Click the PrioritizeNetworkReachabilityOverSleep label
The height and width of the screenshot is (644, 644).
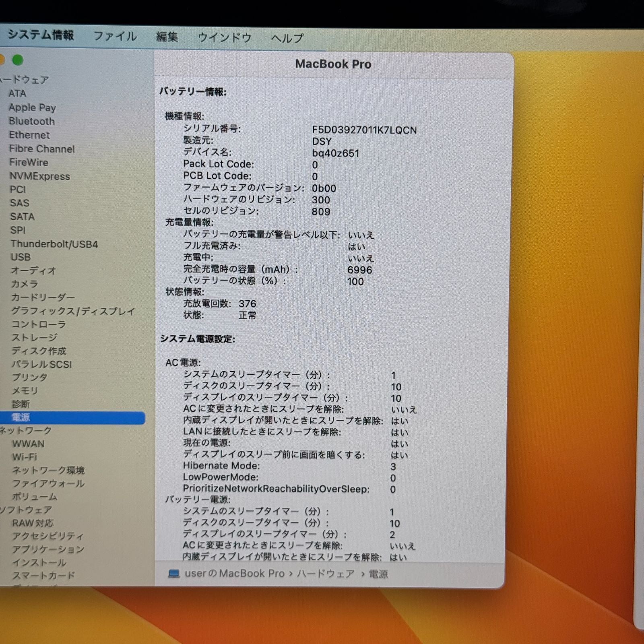(276, 489)
